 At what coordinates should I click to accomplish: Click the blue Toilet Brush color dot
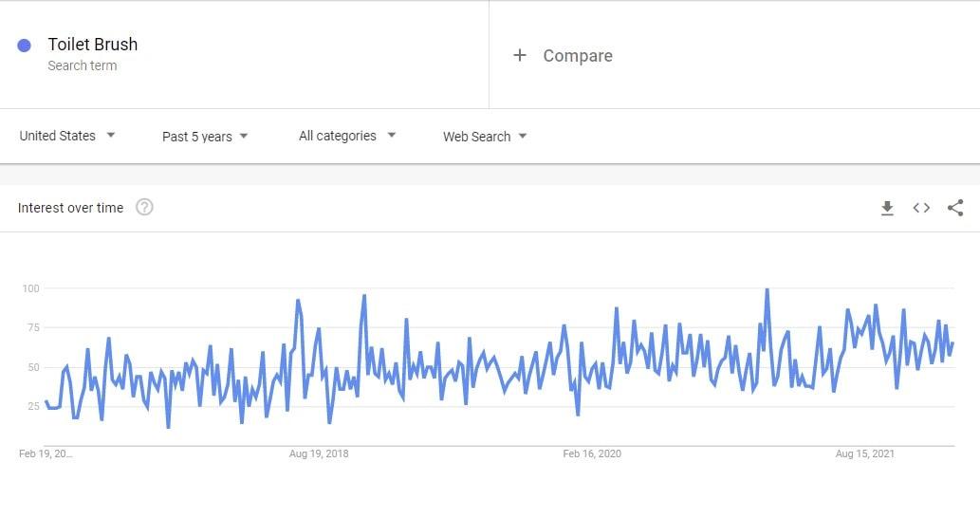coord(24,45)
